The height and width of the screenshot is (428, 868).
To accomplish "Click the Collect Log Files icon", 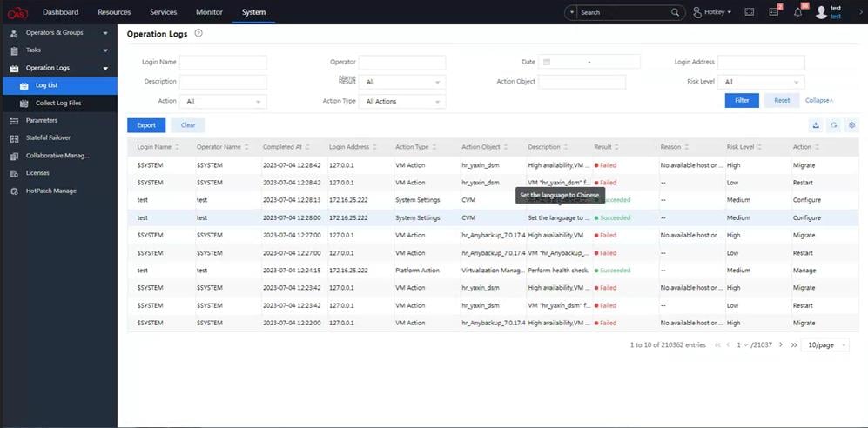I will (24, 104).
